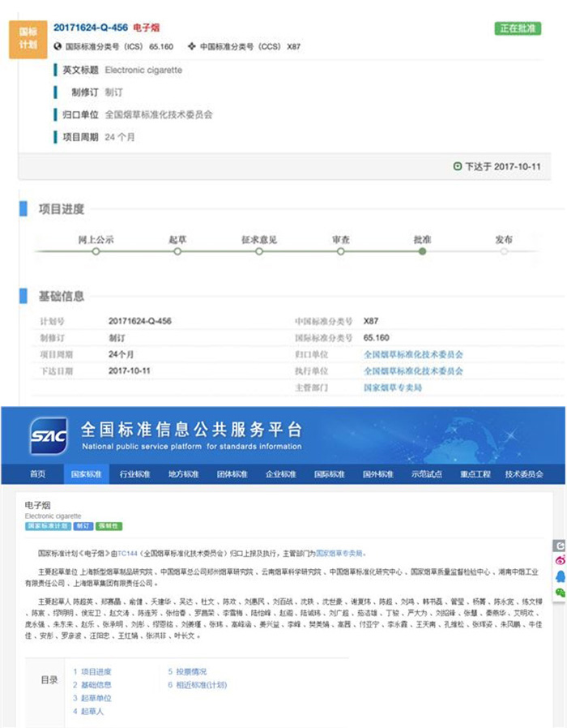567x728 pixels.
Task: Switch to the 国际标准 nav tab
Action: [x=330, y=474]
